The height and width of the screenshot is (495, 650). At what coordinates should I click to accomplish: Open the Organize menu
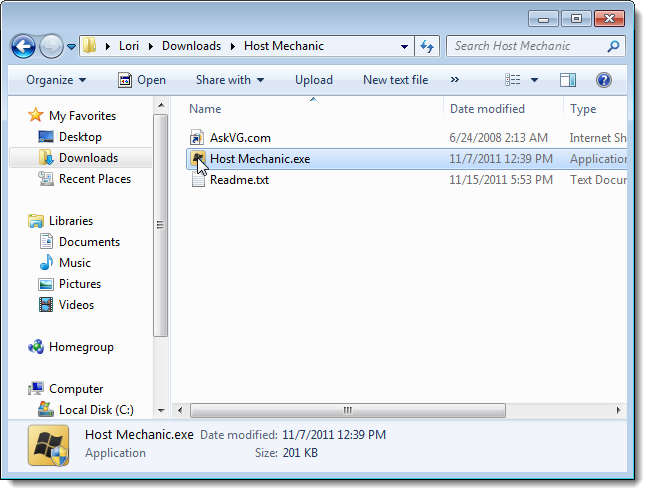click(56, 80)
